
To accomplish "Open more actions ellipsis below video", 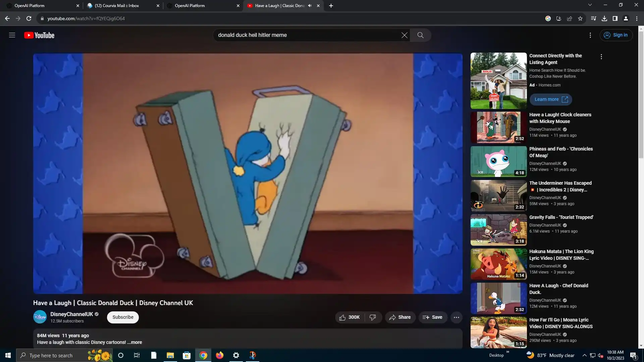I will pos(456,317).
